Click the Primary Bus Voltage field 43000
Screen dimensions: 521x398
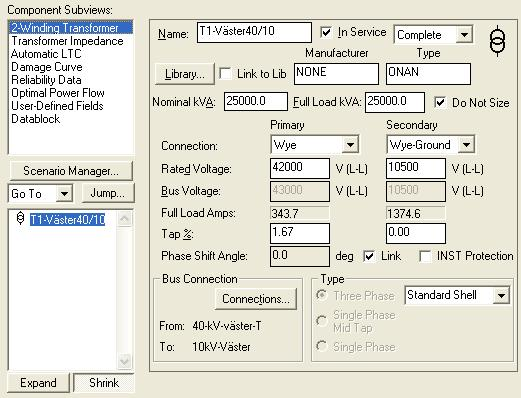(x=300, y=191)
